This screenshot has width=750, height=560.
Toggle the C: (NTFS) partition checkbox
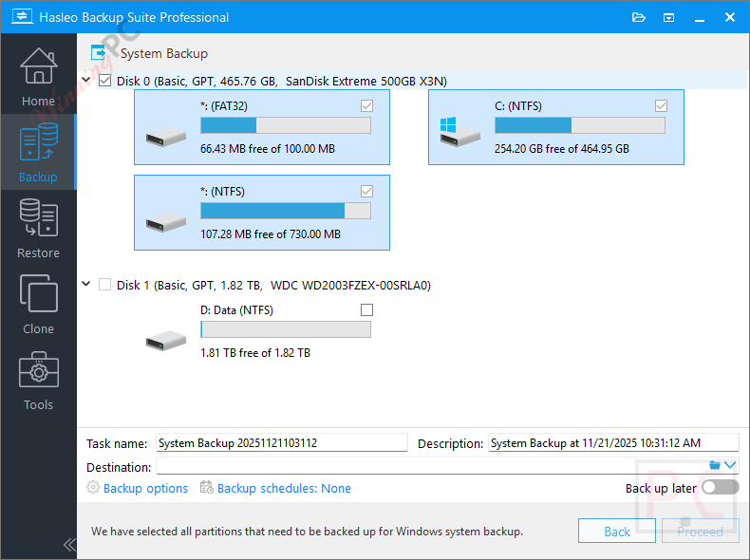coord(661,105)
